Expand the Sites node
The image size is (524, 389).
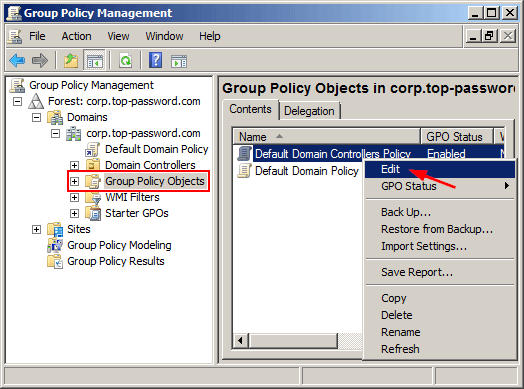pyautogui.click(x=36, y=229)
